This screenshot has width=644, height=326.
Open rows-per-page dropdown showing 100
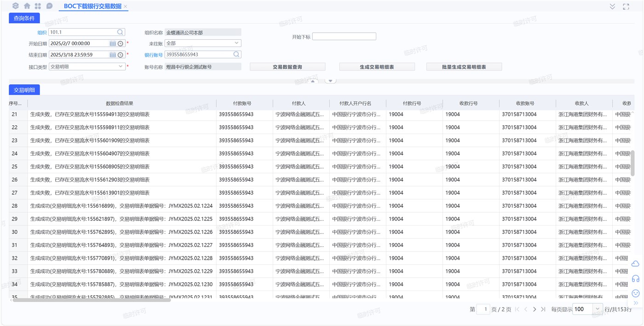click(598, 309)
